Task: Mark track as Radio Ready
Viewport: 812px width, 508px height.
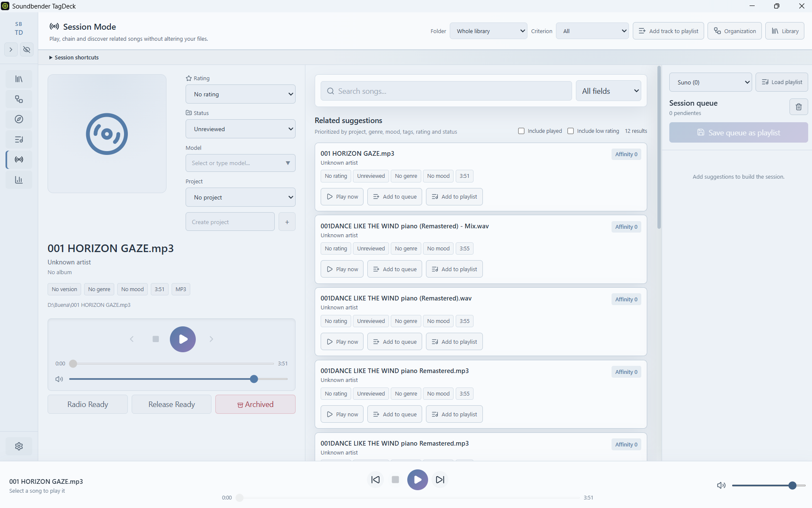Action: (x=87, y=404)
